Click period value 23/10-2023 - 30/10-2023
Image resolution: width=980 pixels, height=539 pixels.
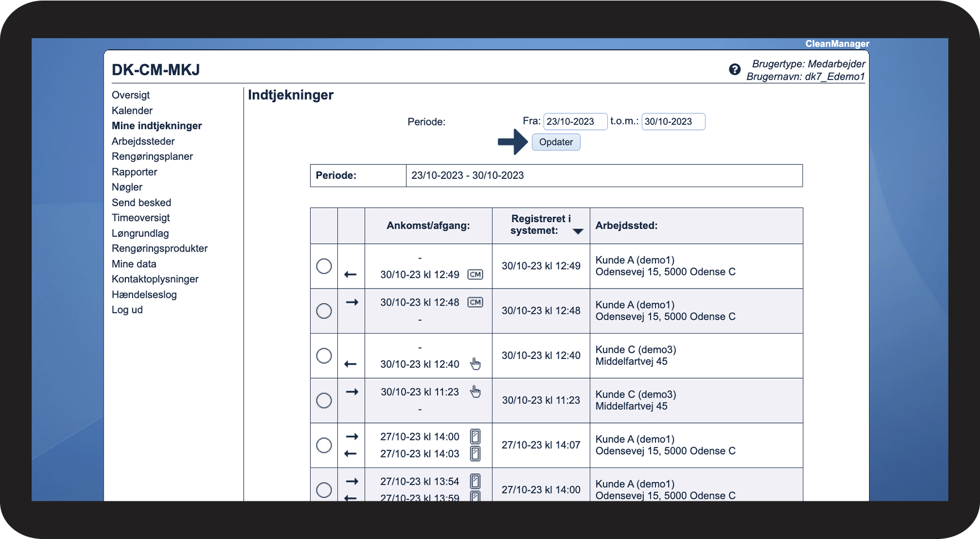(468, 175)
